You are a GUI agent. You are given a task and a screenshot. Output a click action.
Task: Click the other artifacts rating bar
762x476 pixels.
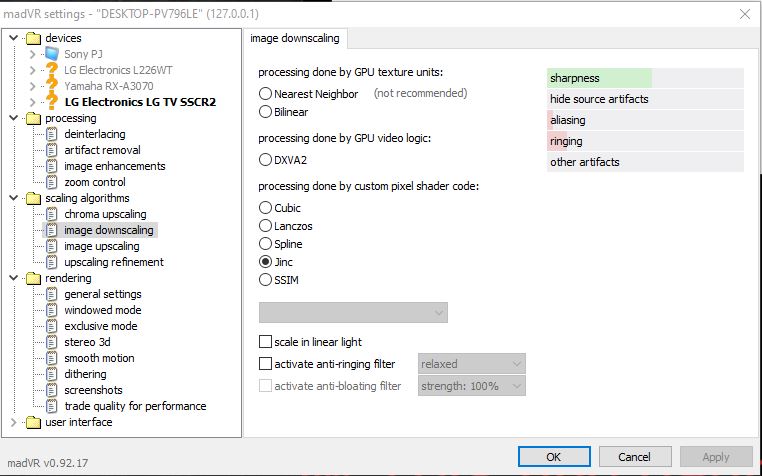645,162
